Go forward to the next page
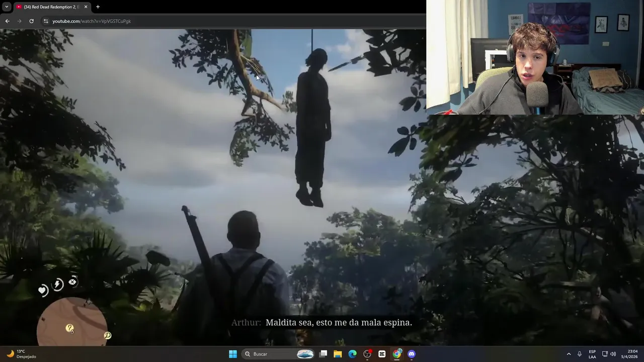The width and height of the screenshot is (644, 362). click(x=19, y=21)
